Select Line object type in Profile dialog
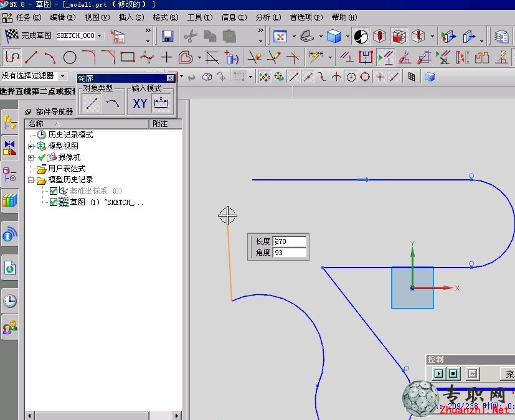This screenshot has width=515, height=420. pyautogui.click(x=92, y=103)
